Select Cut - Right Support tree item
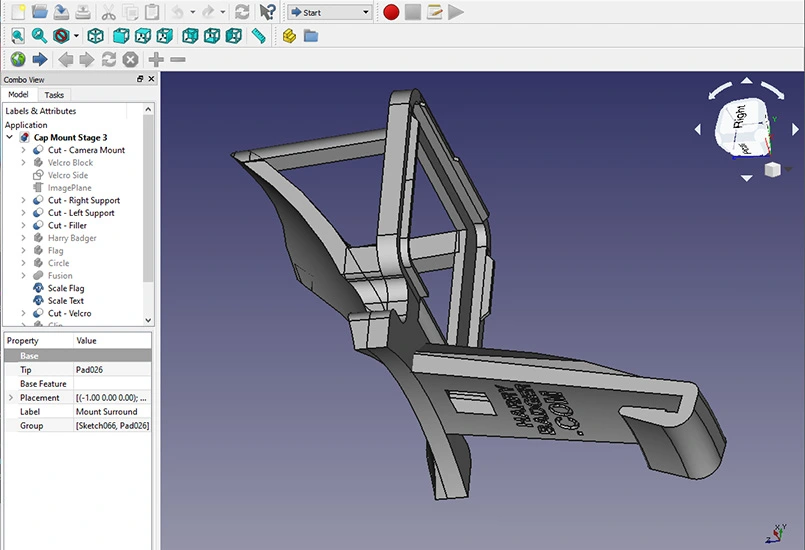Image resolution: width=805 pixels, height=550 pixels. click(83, 200)
